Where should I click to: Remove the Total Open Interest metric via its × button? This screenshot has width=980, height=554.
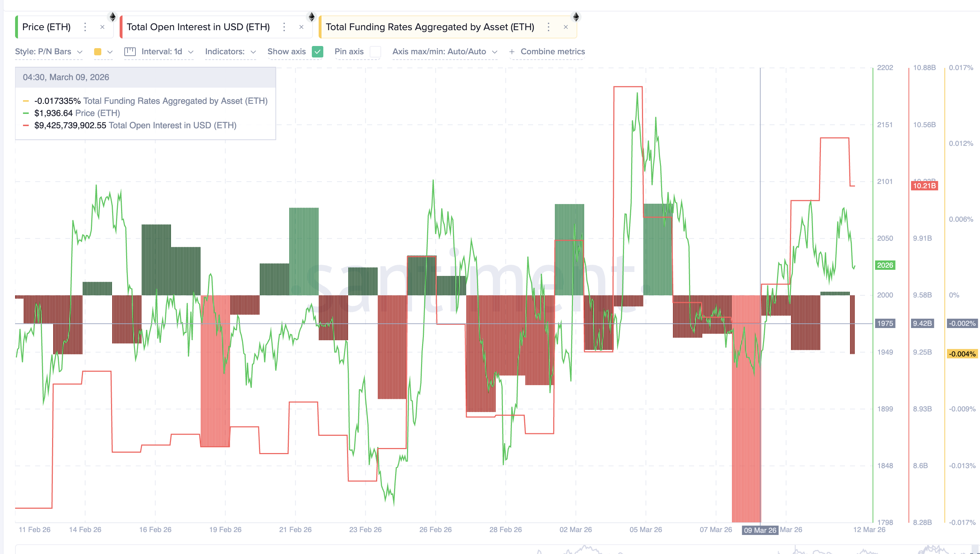301,27
